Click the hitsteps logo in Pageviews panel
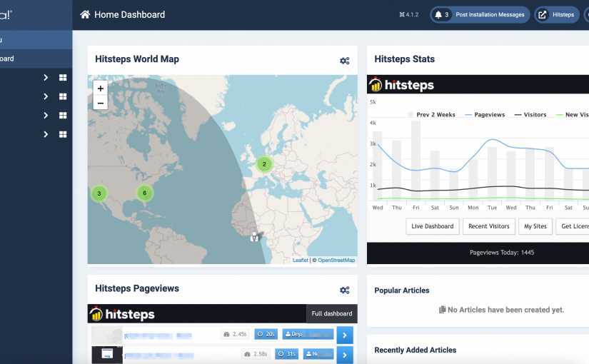Screen dimensions: 589x364 pos(122,314)
